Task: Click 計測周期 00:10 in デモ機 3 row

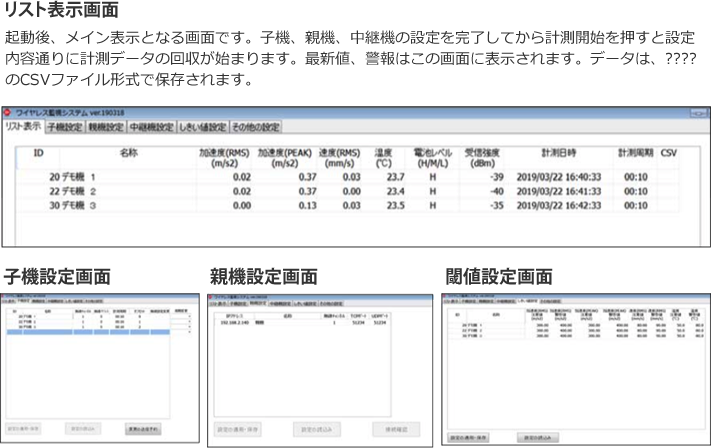Action: tap(636, 205)
